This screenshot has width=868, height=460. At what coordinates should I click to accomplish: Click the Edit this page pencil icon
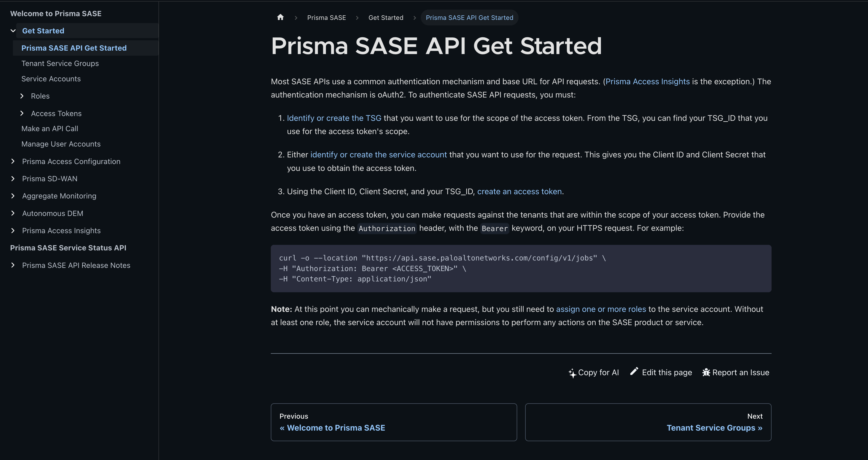(x=634, y=372)
